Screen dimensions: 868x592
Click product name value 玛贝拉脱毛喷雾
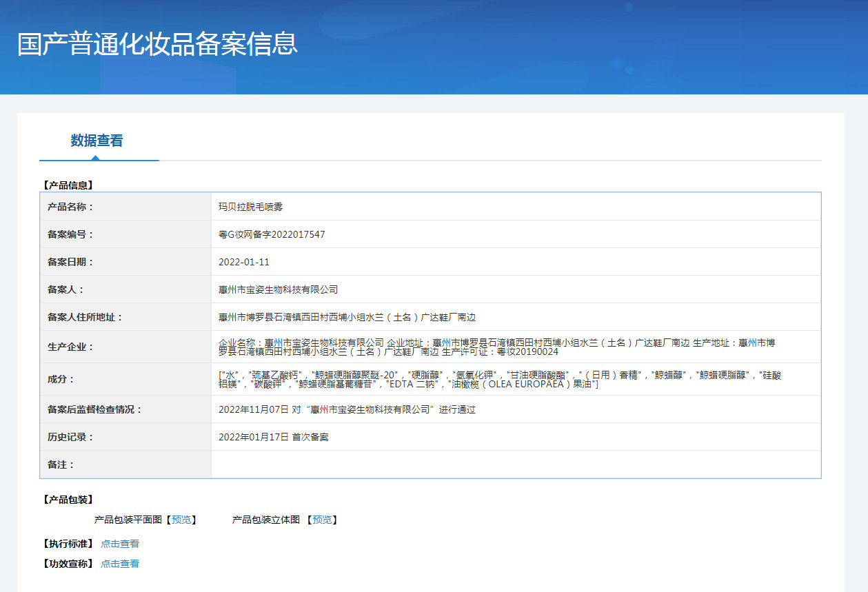tap(250, 207)
